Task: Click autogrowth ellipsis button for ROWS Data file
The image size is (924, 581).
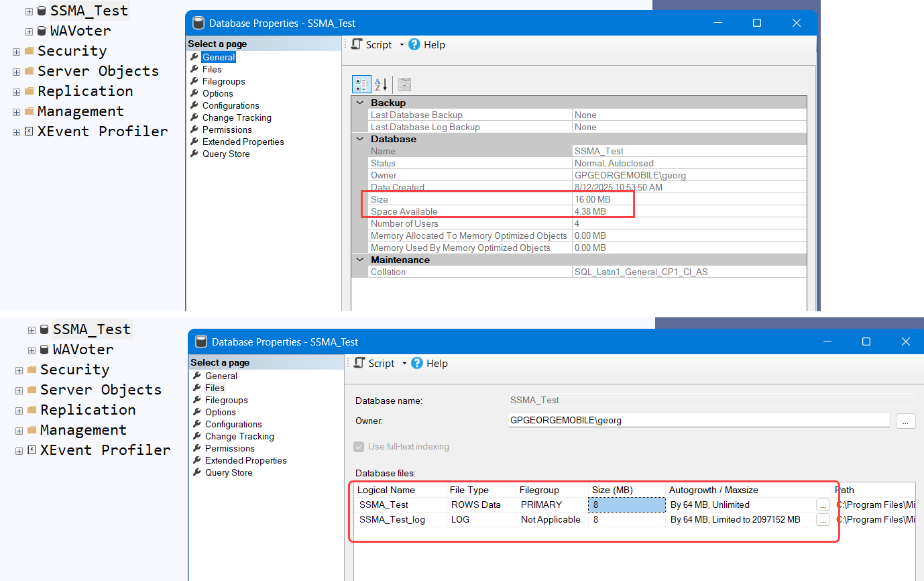Action: pyautogui.click(x=823, y=505)
